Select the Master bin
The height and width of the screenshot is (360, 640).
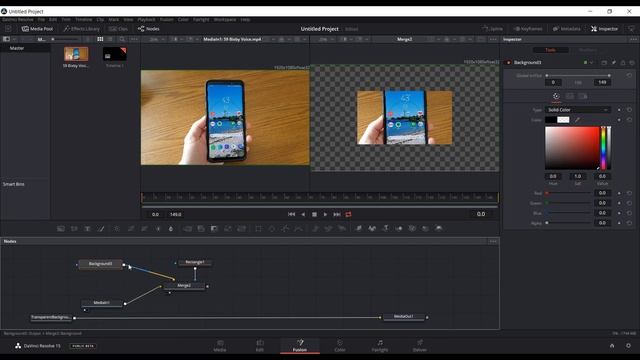[17, 48]
